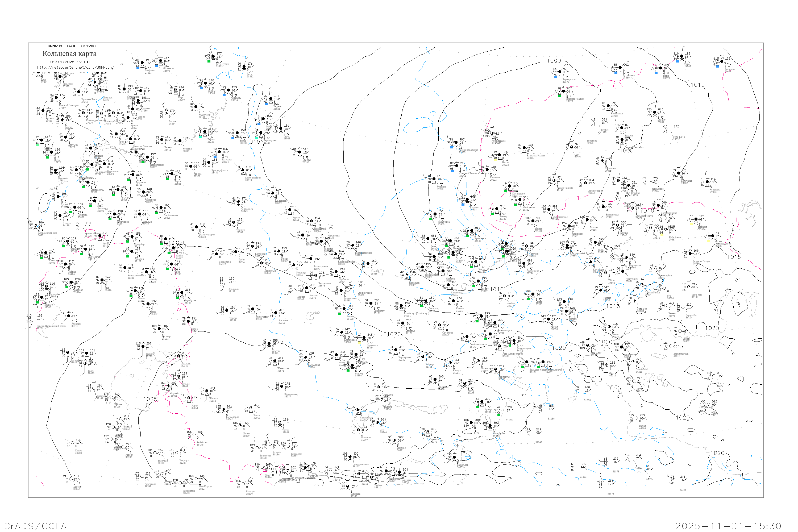798x532 pixels.
Task: Click the 1005 isobar label near Енисейск
Action: (626, 151)
